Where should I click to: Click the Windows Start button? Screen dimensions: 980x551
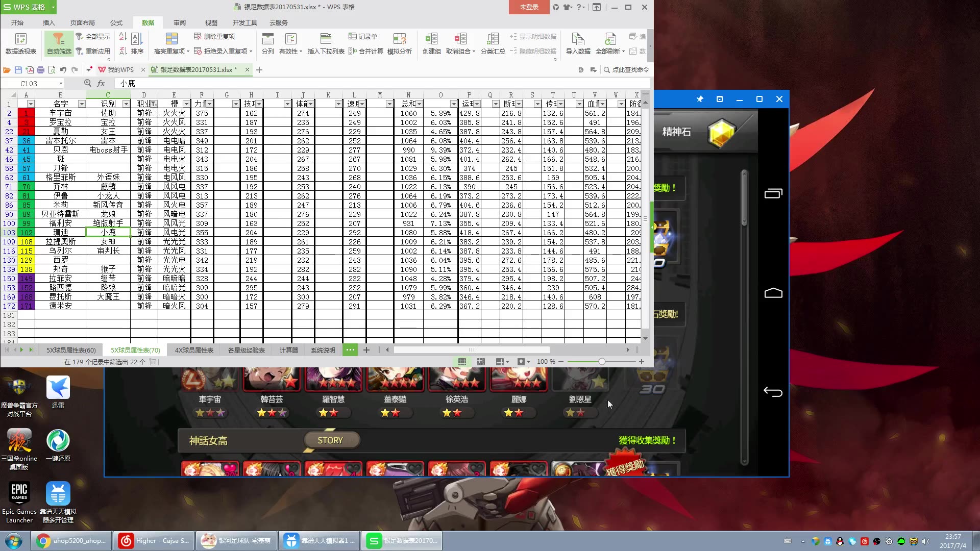coord(14,541)
